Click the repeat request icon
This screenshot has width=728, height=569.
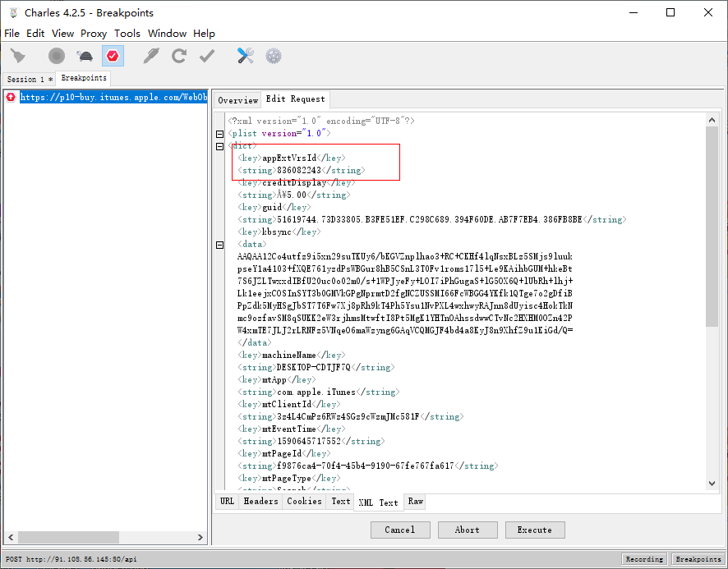177,55
